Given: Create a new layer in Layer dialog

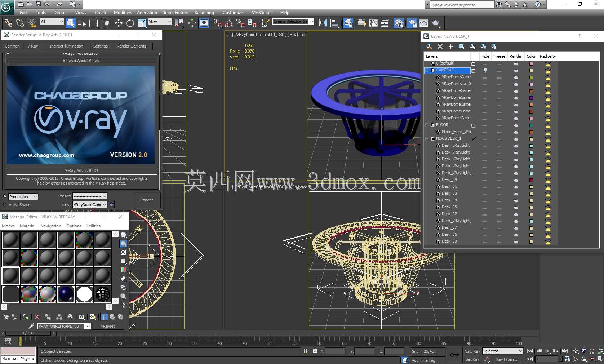Looking at the screenshot, I should (429, 46).
